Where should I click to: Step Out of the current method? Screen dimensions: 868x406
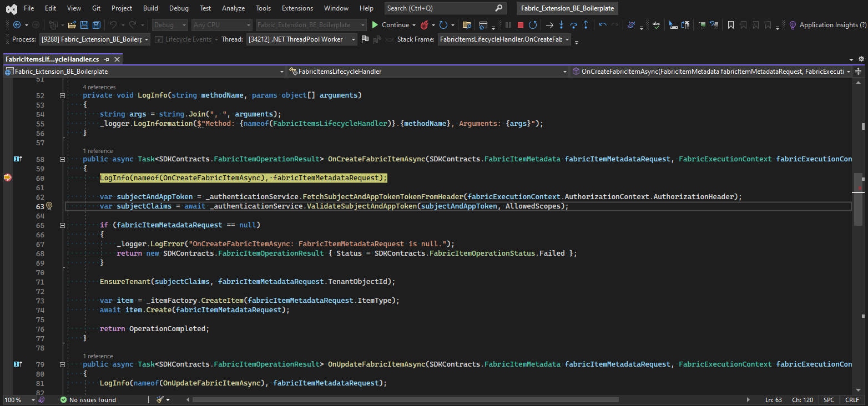point(586,24)
